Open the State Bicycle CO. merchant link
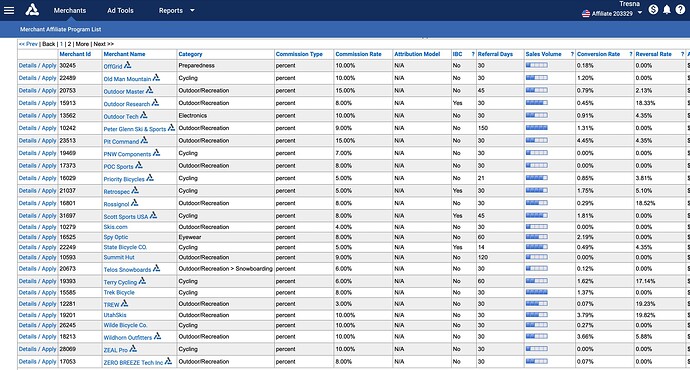 click(125, 247)
